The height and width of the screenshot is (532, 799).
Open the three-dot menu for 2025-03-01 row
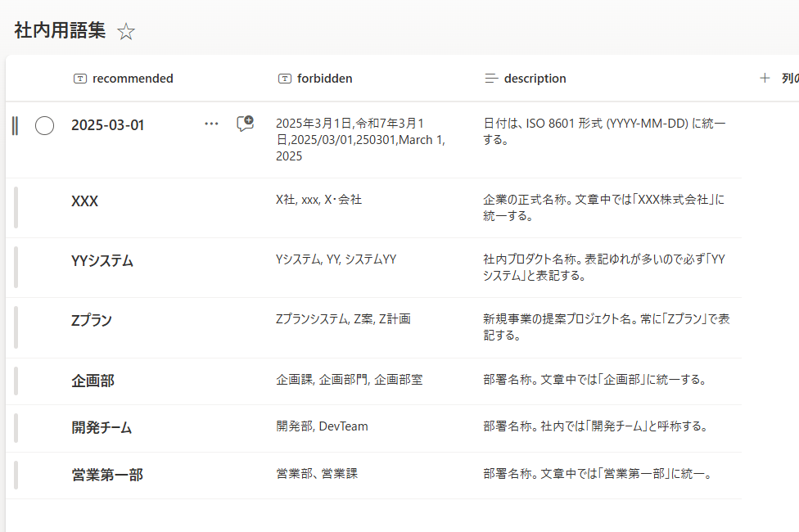tap(211, 124)
